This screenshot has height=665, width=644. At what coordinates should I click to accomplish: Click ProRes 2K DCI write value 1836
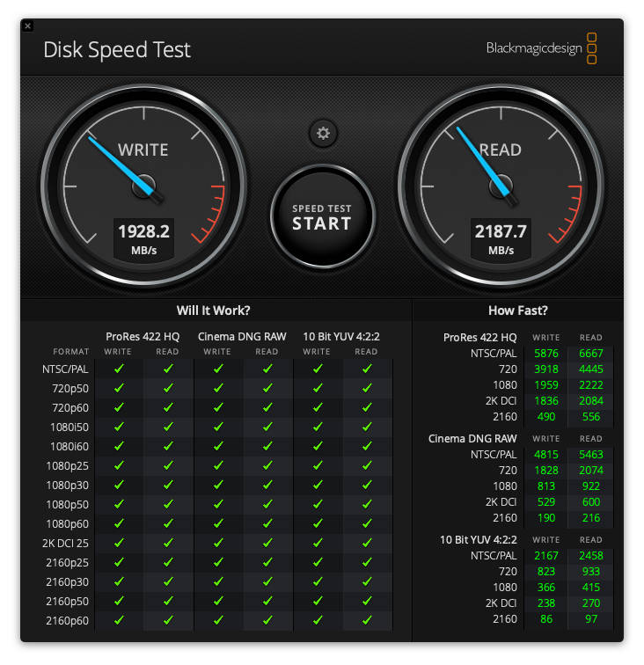point(546,401)
